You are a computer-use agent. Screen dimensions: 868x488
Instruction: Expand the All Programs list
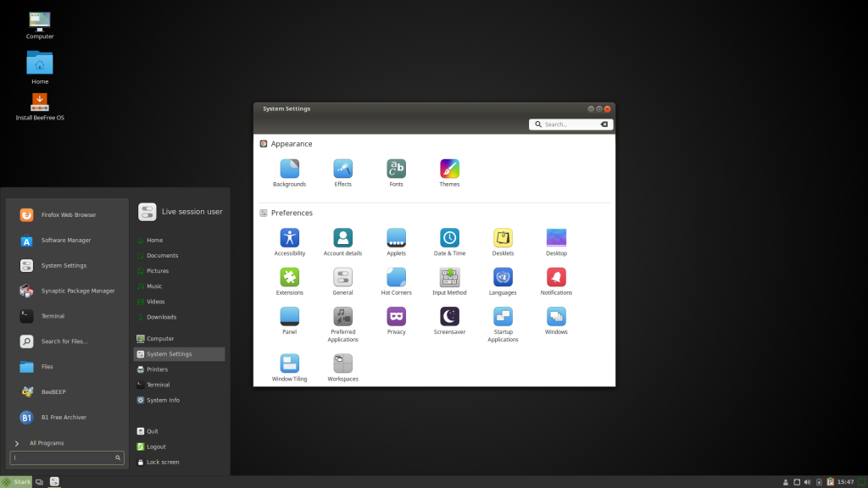coord(47,442)
